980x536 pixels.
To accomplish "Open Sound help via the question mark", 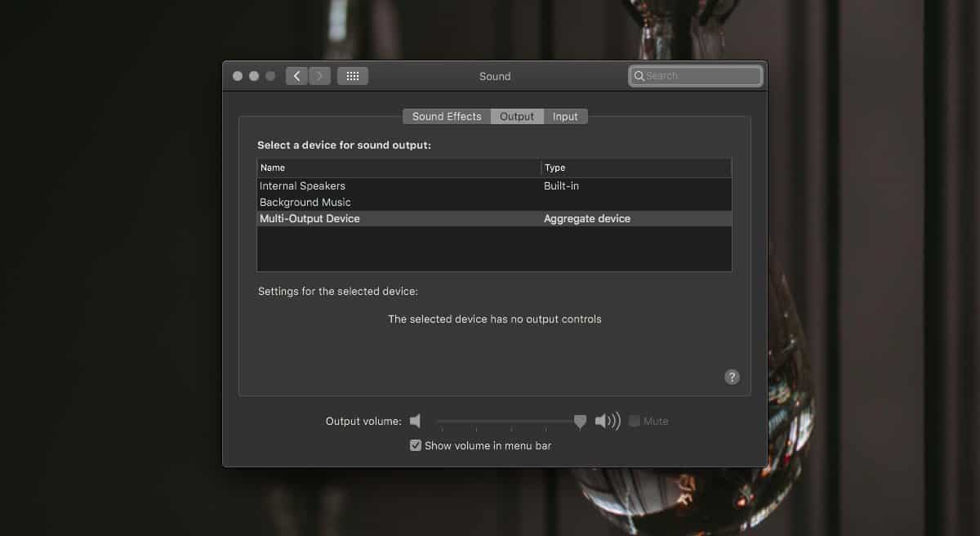I will click(731, 377).
